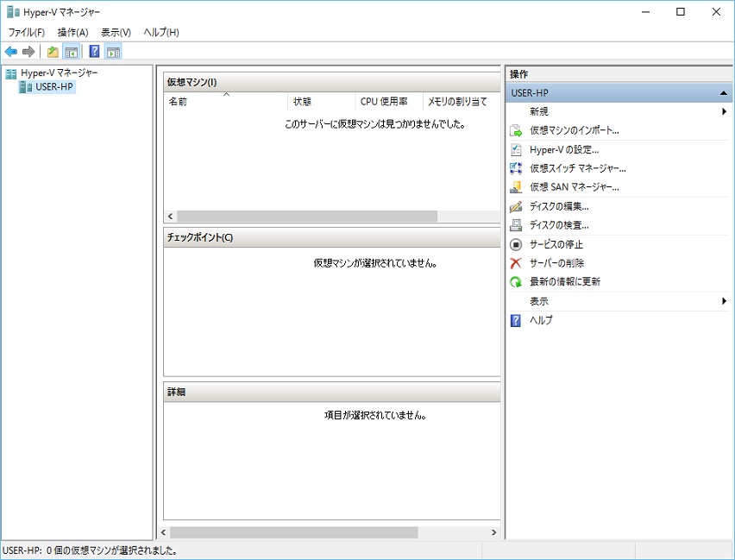
Task: Click the チェックポイント(C) section header
Action: coord(332,237)
